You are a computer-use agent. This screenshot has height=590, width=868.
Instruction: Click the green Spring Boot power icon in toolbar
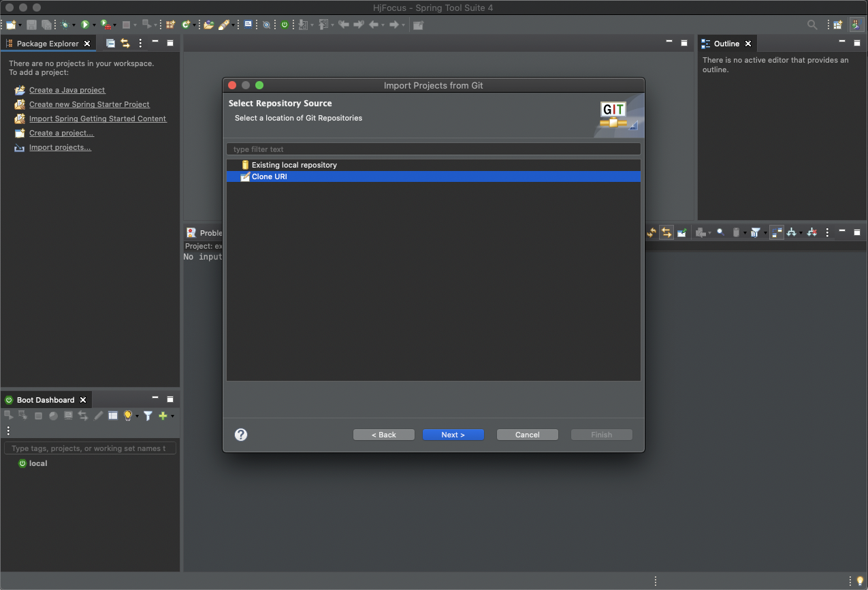point(285,25)
